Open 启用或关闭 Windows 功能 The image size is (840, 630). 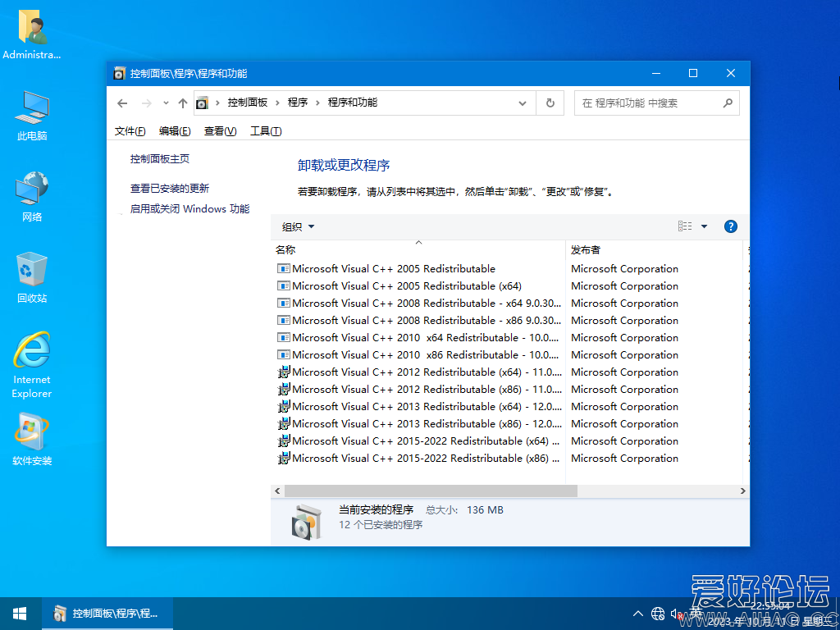[190, 208]
